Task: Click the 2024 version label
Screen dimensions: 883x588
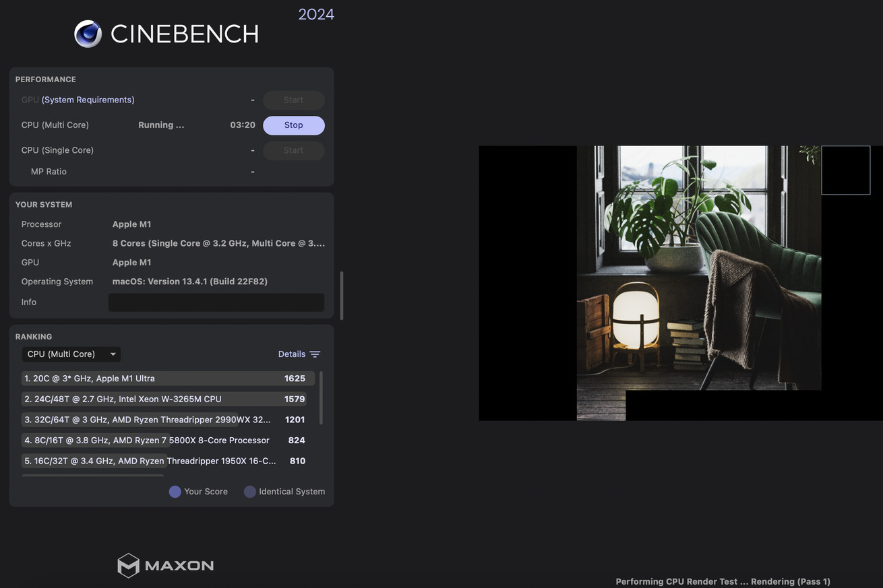Action: coord(316,14)
